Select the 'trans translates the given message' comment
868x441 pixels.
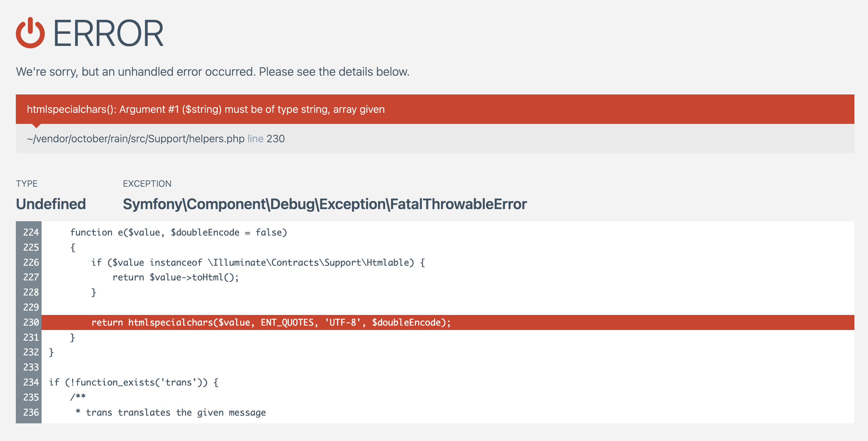(171, 412)
